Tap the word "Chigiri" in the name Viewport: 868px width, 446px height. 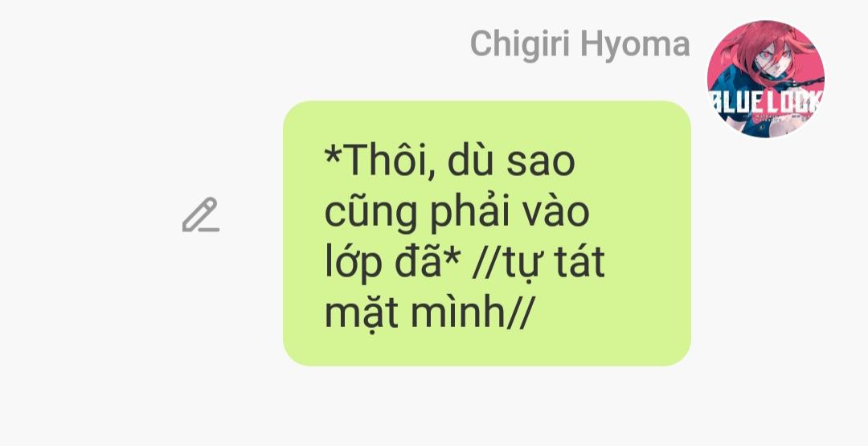[520, 45]
